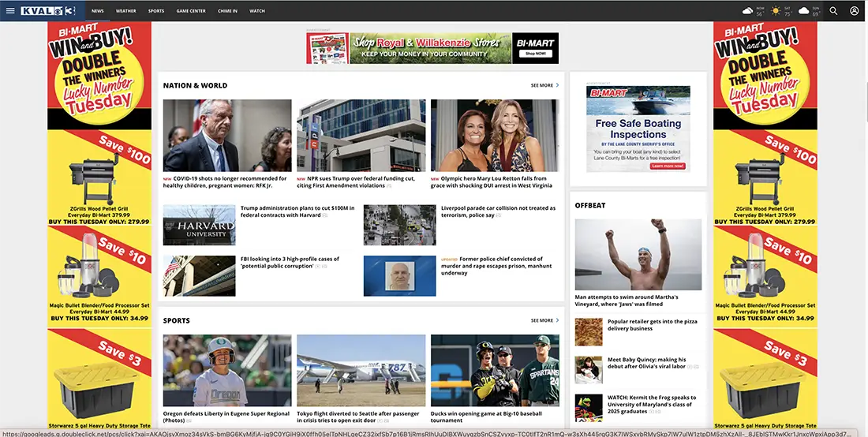The image size is (868, 437).
Task: Open the pizza thumbnail in Offbeat
Action: [x=589, y=332]
